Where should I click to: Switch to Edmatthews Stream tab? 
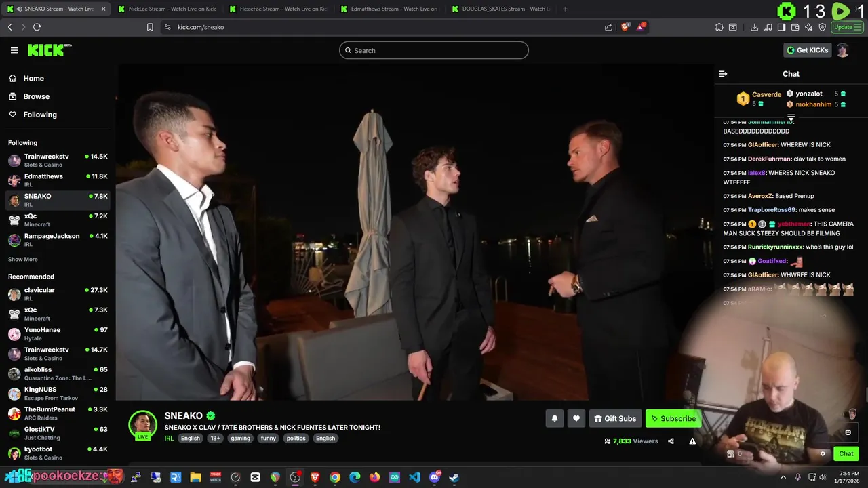(389, 9)
